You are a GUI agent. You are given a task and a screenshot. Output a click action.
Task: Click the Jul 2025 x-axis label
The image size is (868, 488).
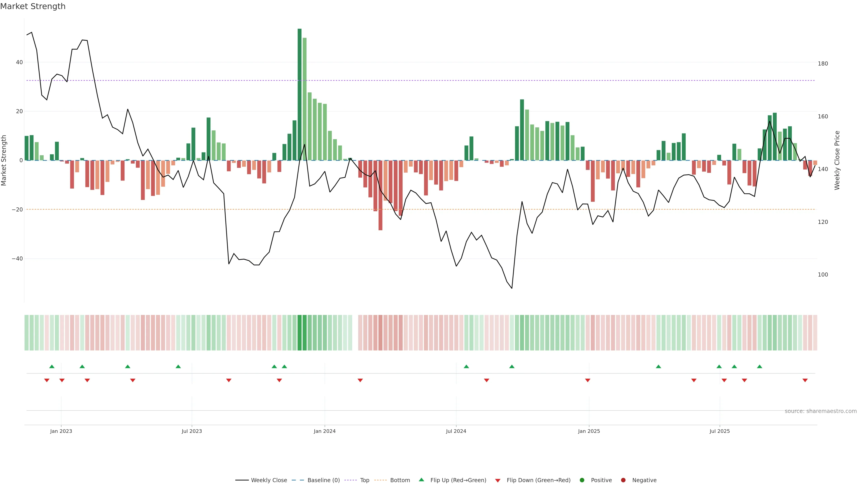coord(719,431)
